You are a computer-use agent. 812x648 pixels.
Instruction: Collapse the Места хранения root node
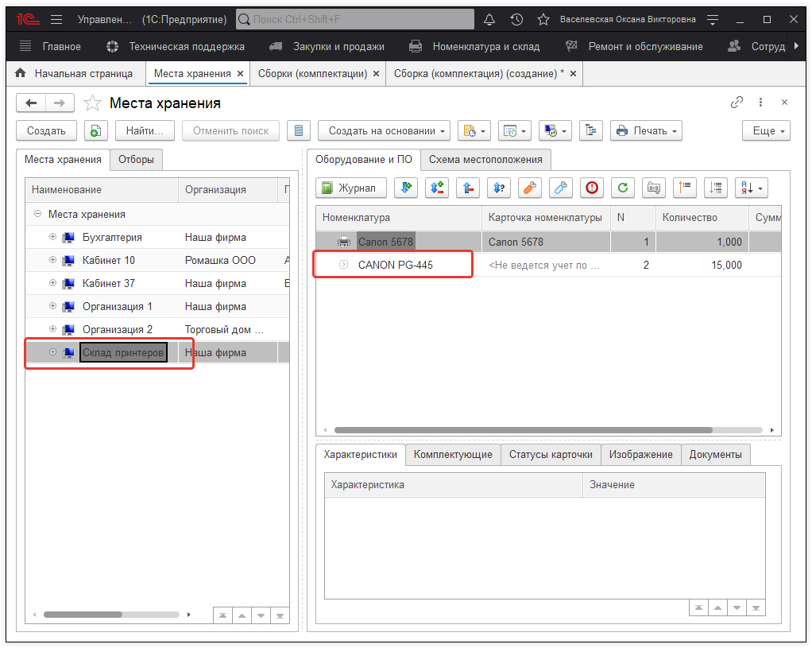(37, 214)
